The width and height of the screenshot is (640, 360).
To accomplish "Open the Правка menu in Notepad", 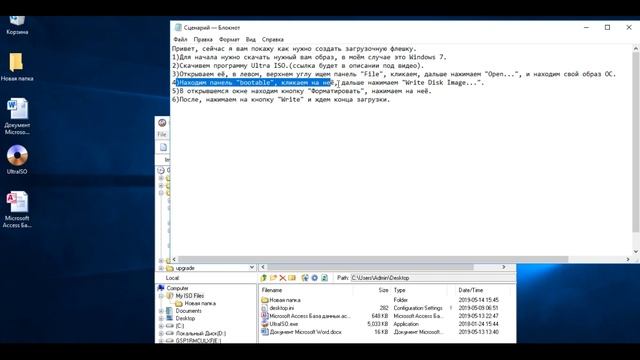I will 203,40.
